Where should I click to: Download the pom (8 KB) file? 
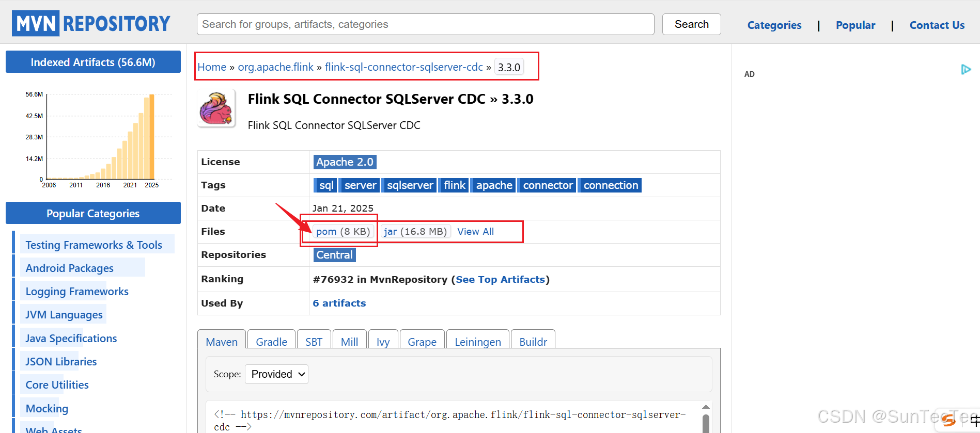point(343,232)
